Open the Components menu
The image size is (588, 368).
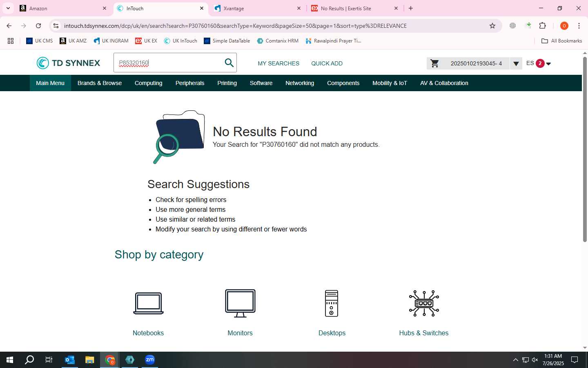(343, 83)
